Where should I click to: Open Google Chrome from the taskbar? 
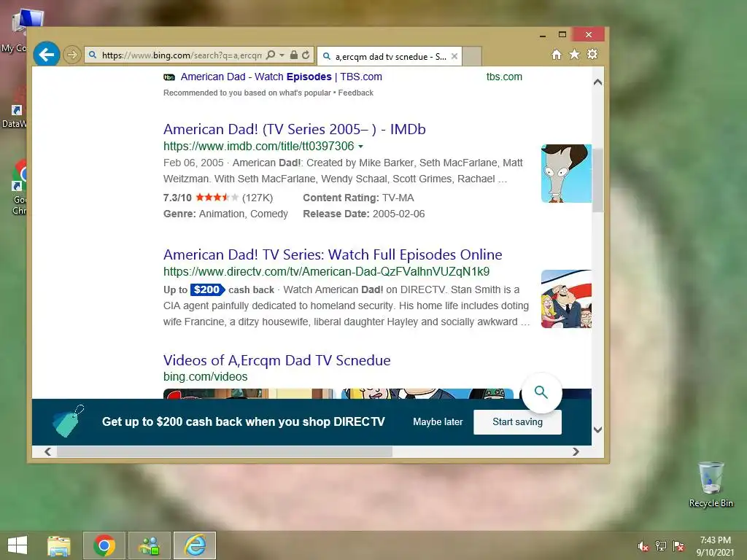(104, 545)
